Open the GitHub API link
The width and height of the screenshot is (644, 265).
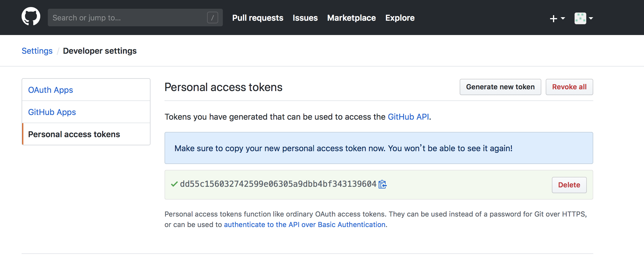tap(408, 117)
